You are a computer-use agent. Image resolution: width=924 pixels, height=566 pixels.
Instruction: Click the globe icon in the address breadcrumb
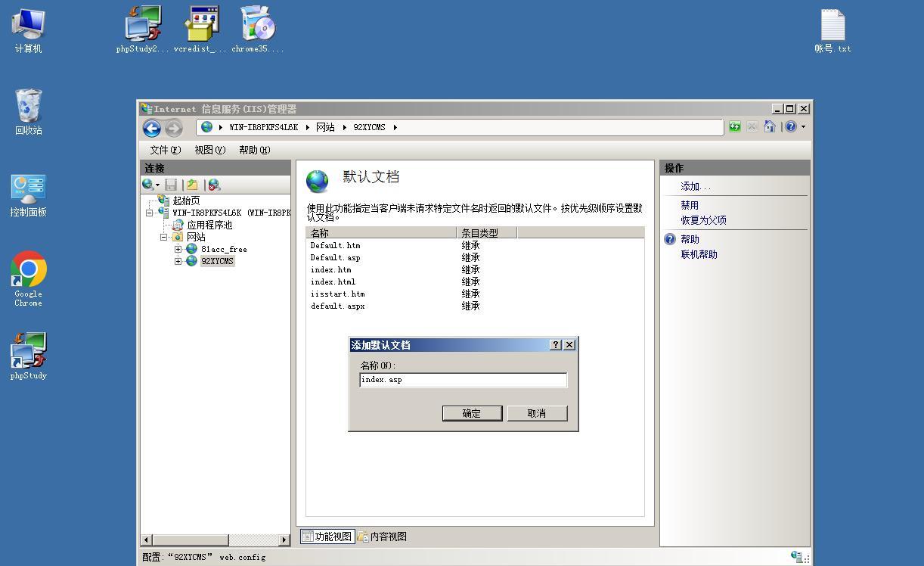coord(206,127)
